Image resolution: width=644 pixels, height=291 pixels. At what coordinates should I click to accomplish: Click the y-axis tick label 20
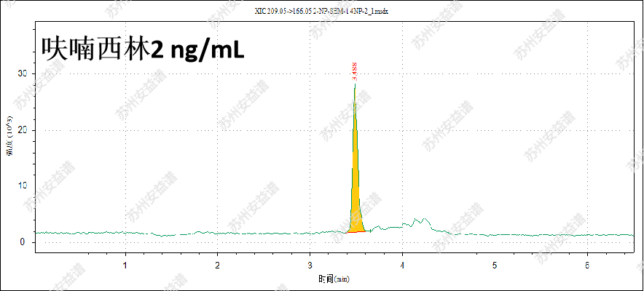(x=22, y=130)
